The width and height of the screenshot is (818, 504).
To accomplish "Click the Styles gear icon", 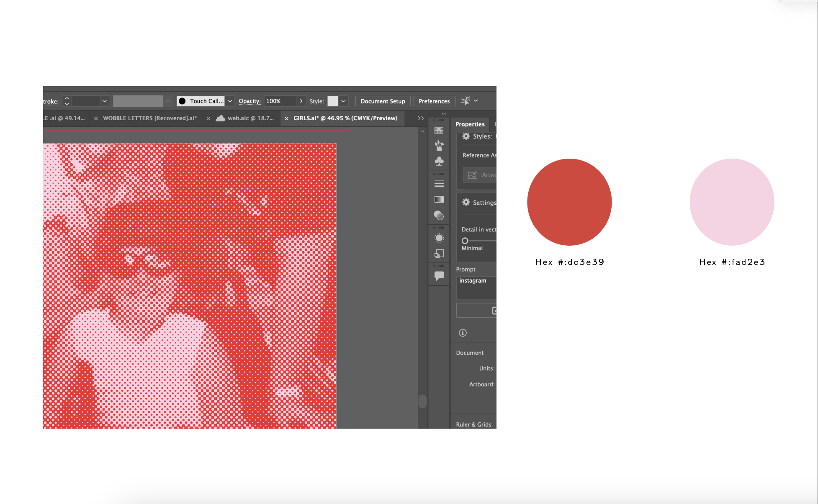I will coord(466,136).
